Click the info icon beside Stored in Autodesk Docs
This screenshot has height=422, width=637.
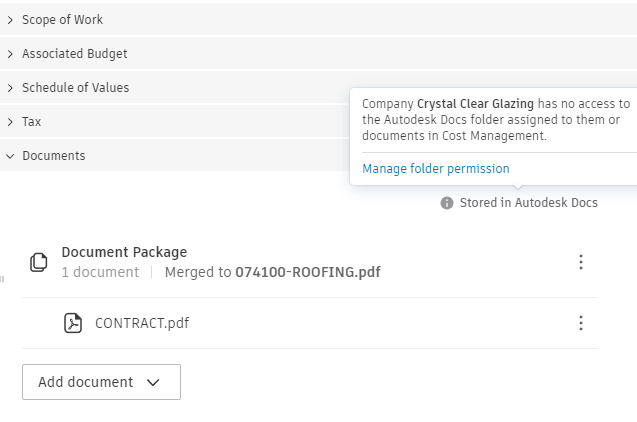[x=447, y=203]
